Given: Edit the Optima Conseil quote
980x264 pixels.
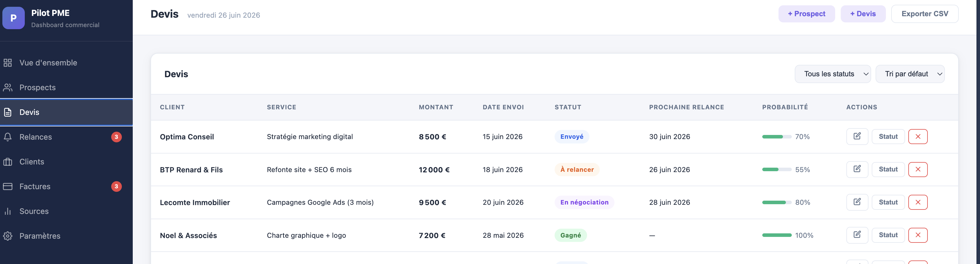Looking at the screenshot, I should pos(857,136).
